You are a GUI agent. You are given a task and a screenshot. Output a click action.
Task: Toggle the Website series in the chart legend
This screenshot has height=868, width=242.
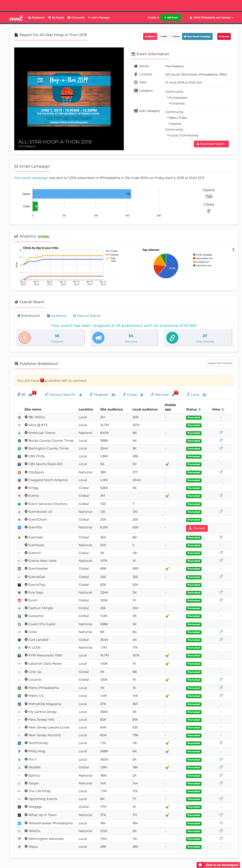(112, 255)
